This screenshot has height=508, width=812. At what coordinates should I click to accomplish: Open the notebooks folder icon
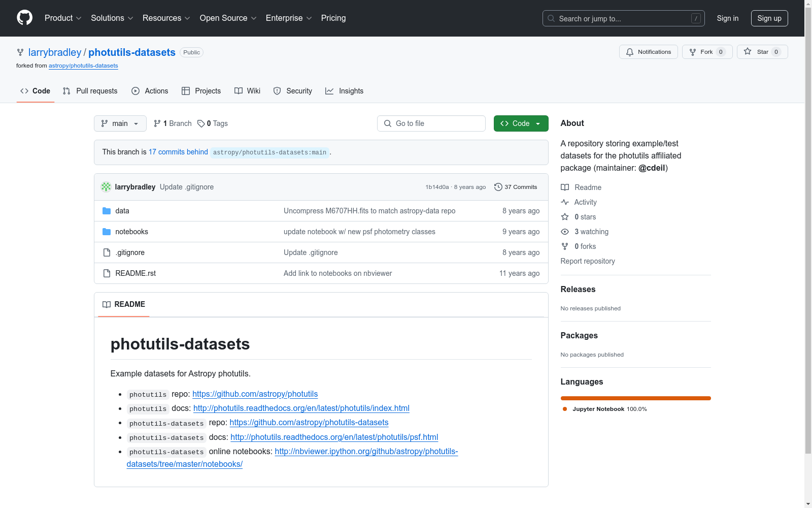point(107,232)
